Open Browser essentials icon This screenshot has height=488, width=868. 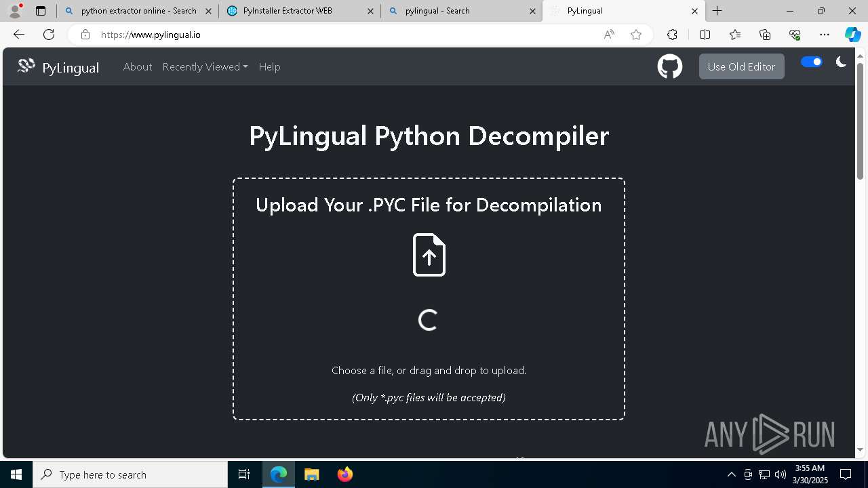click(x=795, y=35)
